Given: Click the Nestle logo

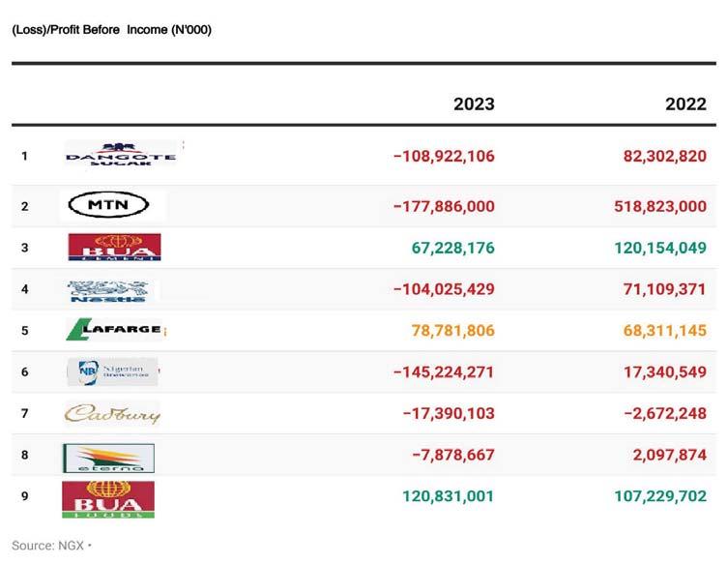Looking at the screenshot, I should pyautogui.click(x=108, y=291).
